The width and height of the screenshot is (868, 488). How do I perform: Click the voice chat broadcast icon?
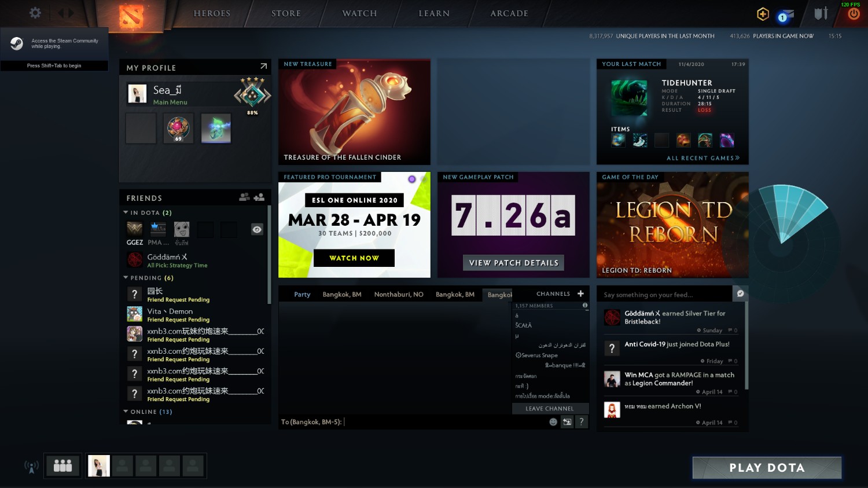[31, 466]
